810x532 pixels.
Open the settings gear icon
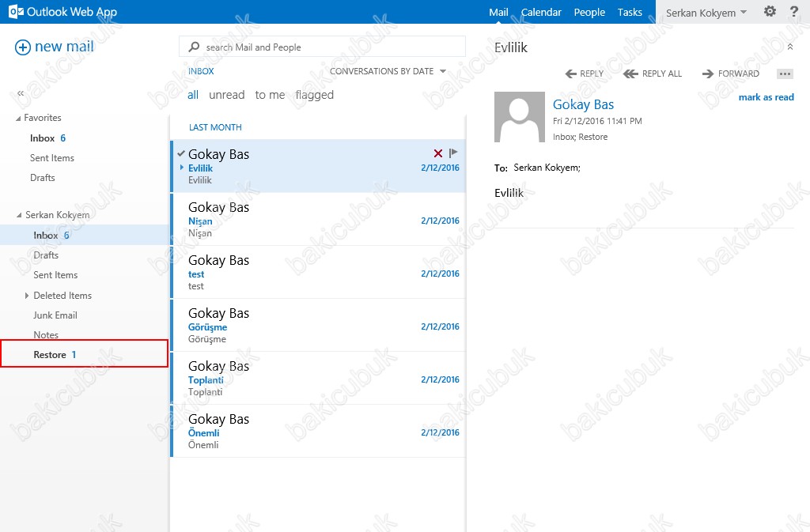tap(770, 11)
